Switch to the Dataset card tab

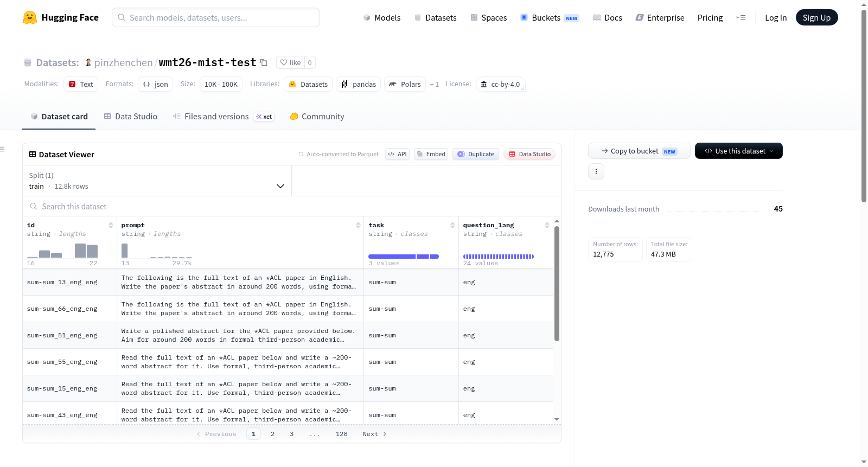click(x=59, y=117)
